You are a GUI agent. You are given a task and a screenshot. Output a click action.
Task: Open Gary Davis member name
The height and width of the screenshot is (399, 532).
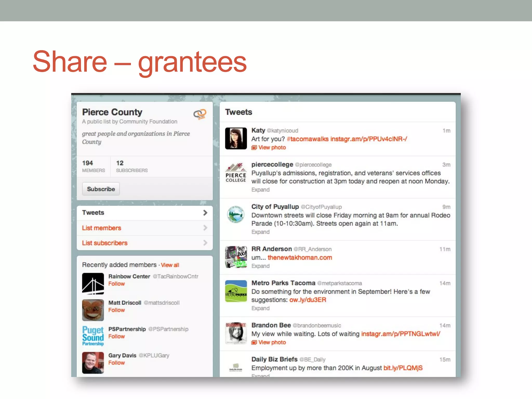[122, 355]
